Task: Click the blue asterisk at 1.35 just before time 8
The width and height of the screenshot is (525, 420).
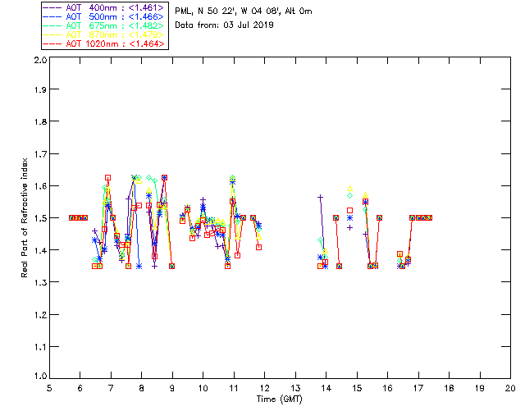Action: (139, 267)
